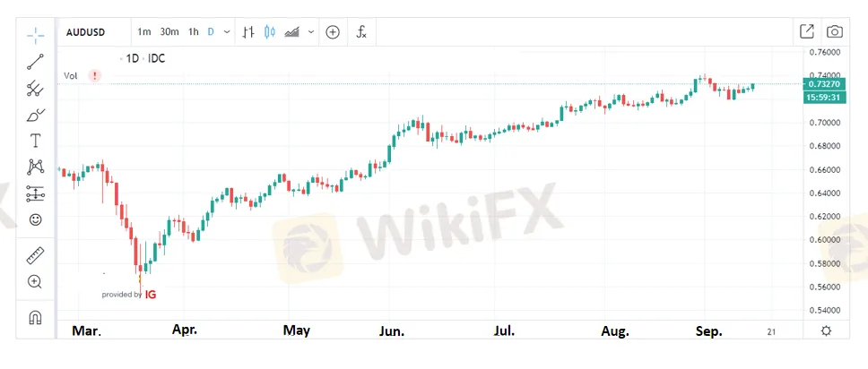
Task: Click the zoom in tool
Action: tap(35, 281)
